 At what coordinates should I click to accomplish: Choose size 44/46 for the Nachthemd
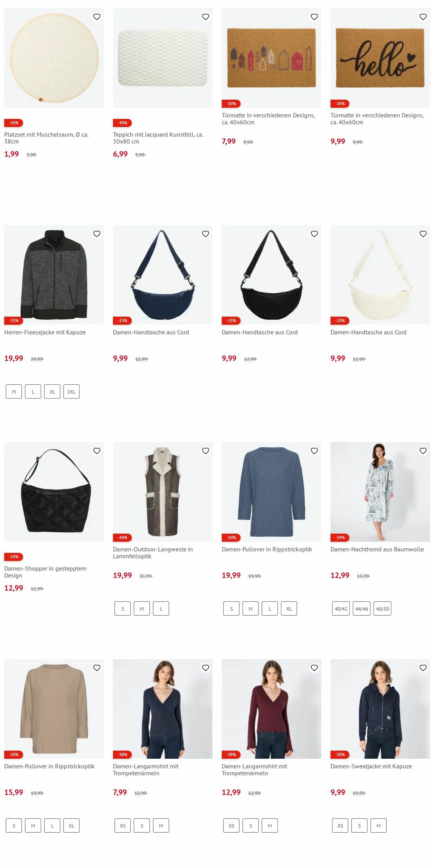pos(361,609)
